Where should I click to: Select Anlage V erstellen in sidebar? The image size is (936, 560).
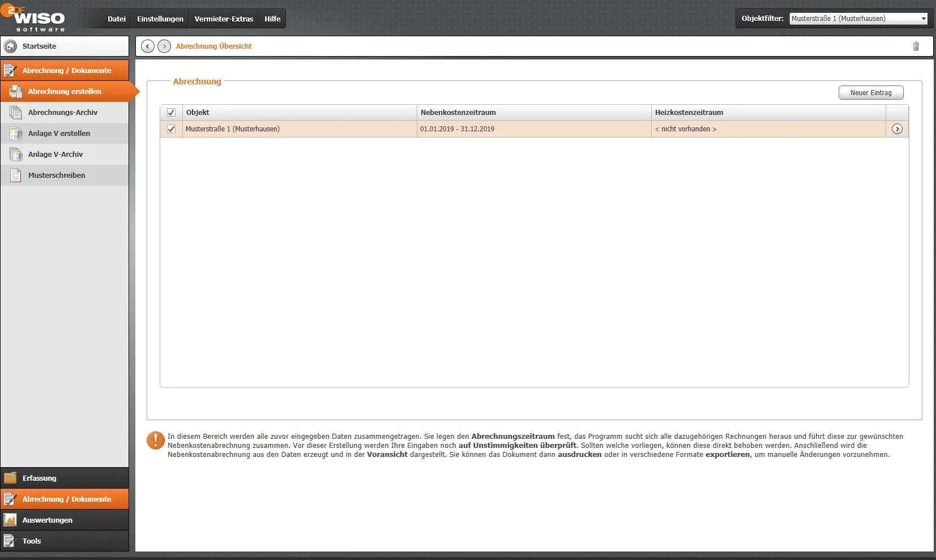pos(59,134)
